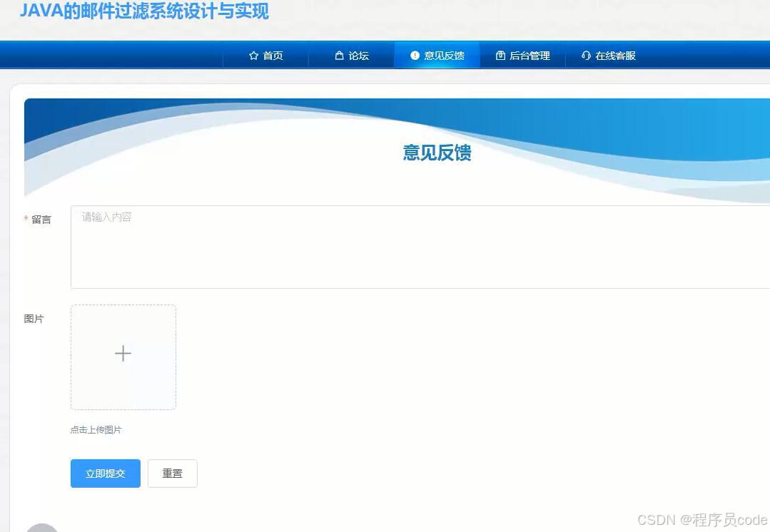The image size is (770, 532).
Task: Click the dashed image upload box
Action: coord(123,357)
